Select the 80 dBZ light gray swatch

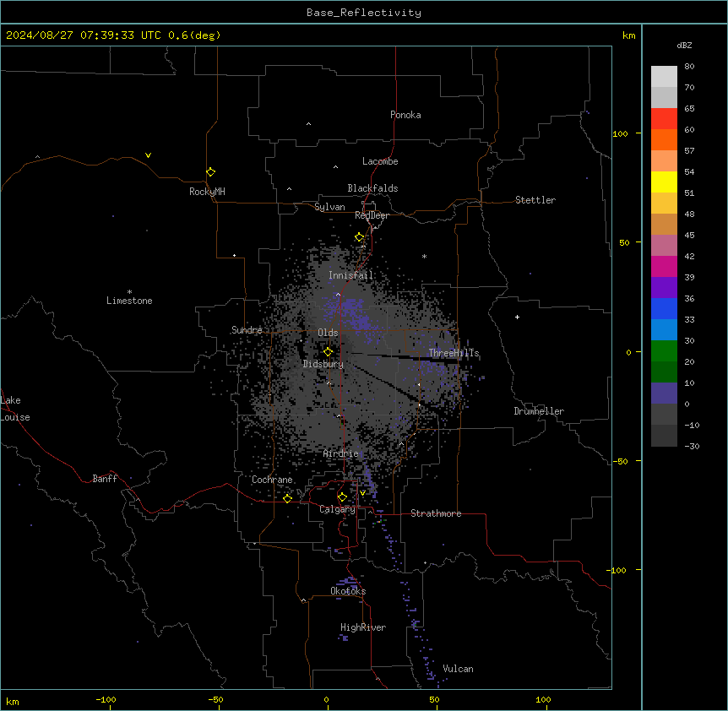pos(664,76)
